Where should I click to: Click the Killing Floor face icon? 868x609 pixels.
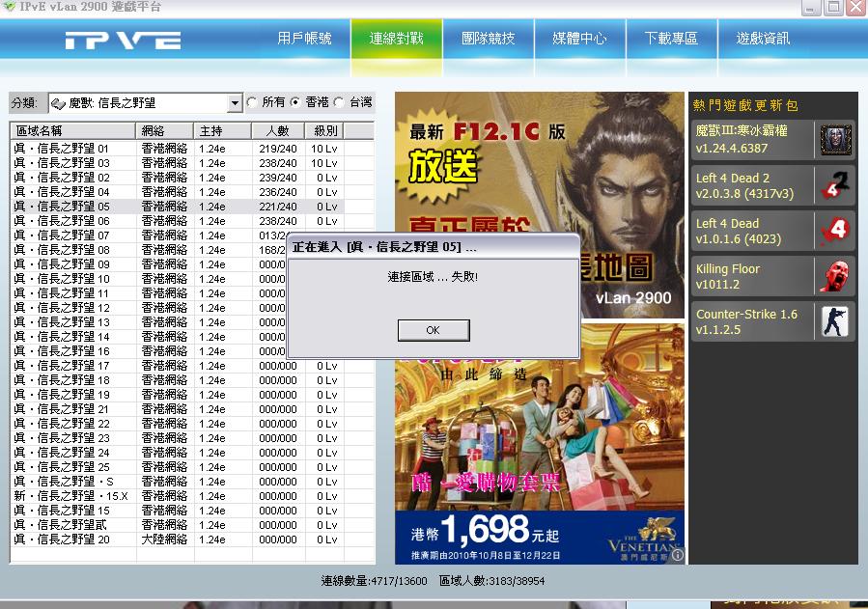(835, 276)
